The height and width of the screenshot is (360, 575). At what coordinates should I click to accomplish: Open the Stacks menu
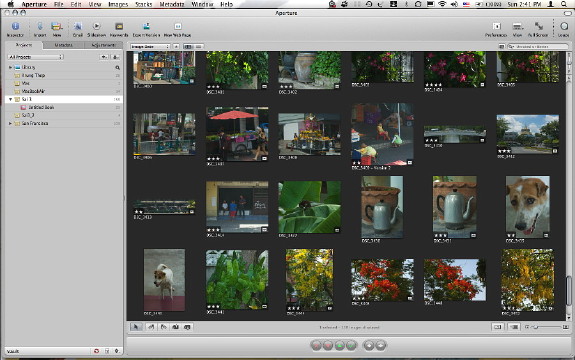click(143, 4)
